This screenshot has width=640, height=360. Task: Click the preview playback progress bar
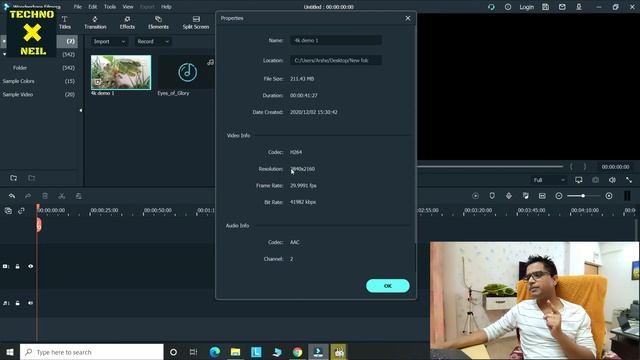tap(490, 167)
